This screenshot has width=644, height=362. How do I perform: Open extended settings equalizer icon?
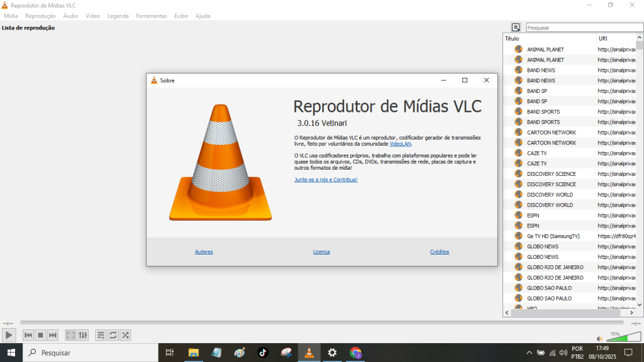pyautogui.click(x=83, y=336)
